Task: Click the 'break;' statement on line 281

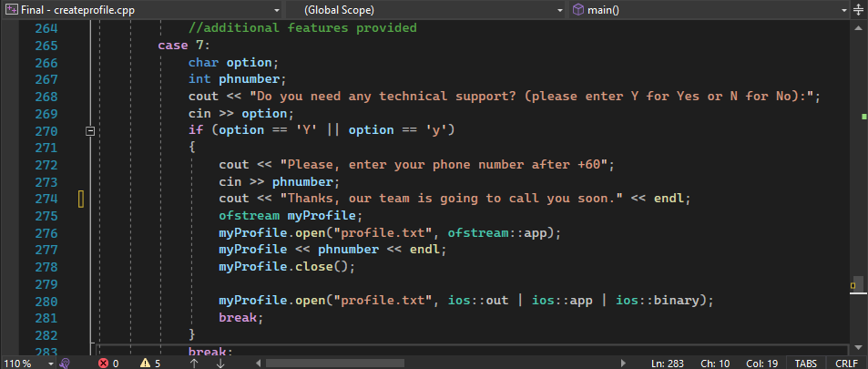Action: [241, 318]
